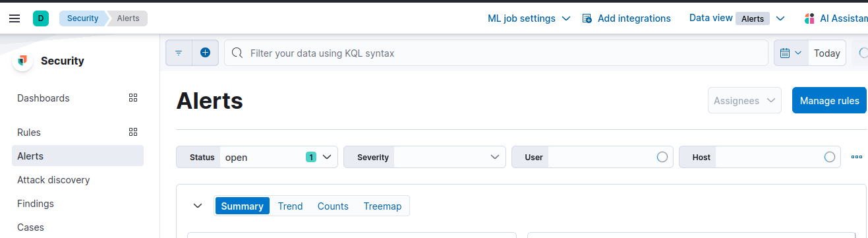The image size is (868, 238).
Task: Select the Summary chart tab
Action: pos(242,206)
